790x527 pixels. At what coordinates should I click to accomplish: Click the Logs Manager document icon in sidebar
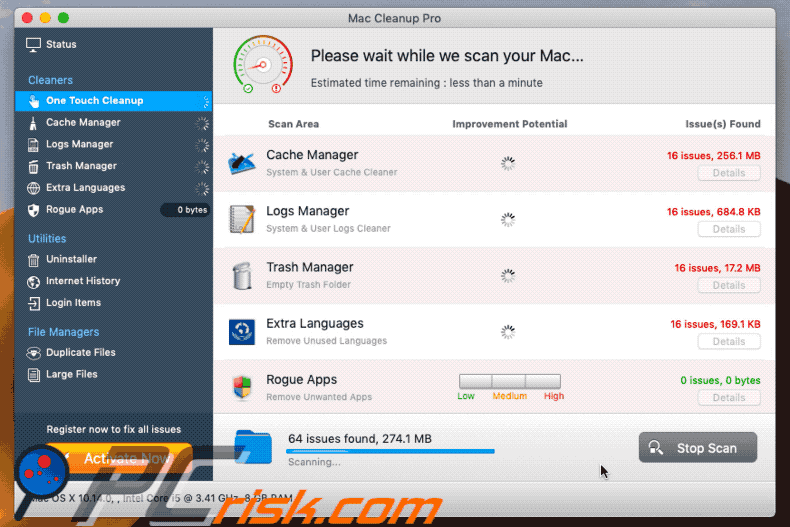[x=33, y=145]
